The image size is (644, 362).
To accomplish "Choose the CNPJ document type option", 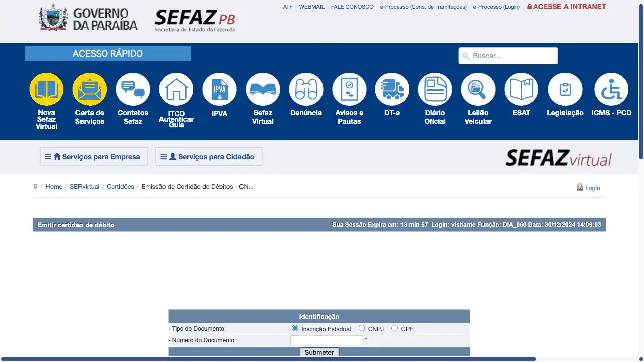I will pos(362,328).
